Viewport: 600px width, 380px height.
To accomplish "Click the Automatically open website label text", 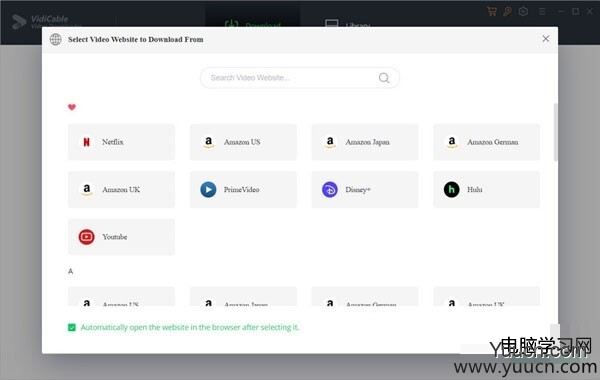I will coord(190,327).
